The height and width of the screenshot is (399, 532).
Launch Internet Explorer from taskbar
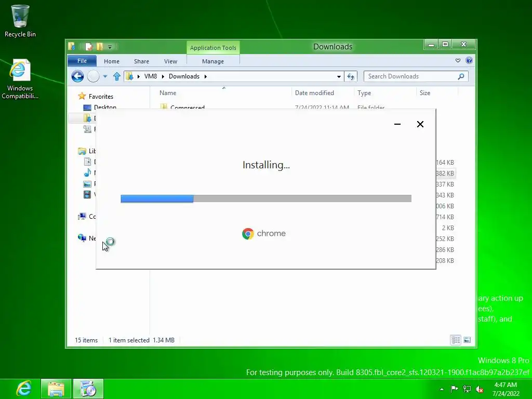[24, 389]
